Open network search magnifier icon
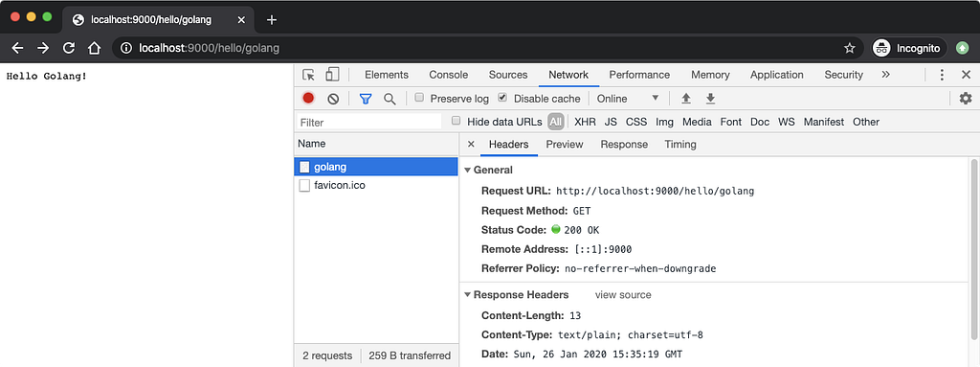 point(390,99)
